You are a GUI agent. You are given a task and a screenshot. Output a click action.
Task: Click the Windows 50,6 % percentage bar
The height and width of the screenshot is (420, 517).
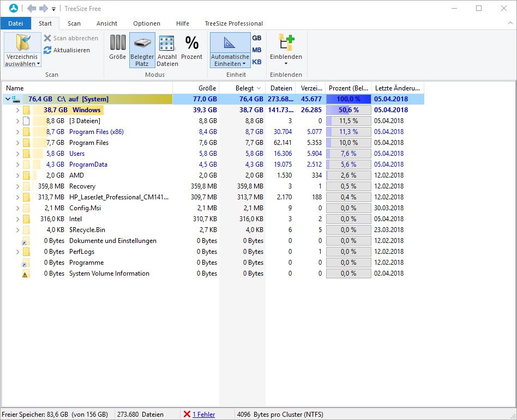tap(348, 110)
